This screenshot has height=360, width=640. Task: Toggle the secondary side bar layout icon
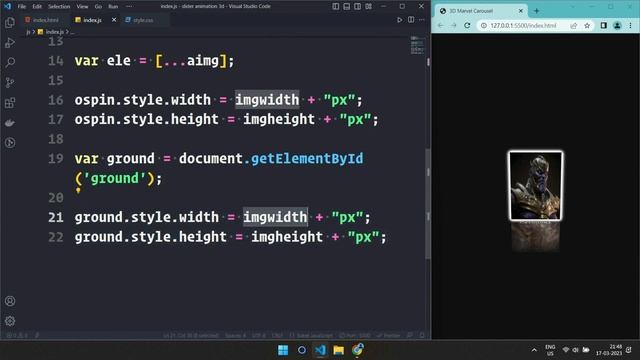358,6
